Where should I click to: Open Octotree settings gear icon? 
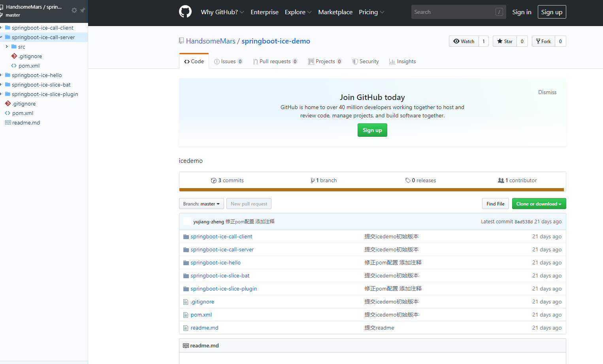pos(74,10)
